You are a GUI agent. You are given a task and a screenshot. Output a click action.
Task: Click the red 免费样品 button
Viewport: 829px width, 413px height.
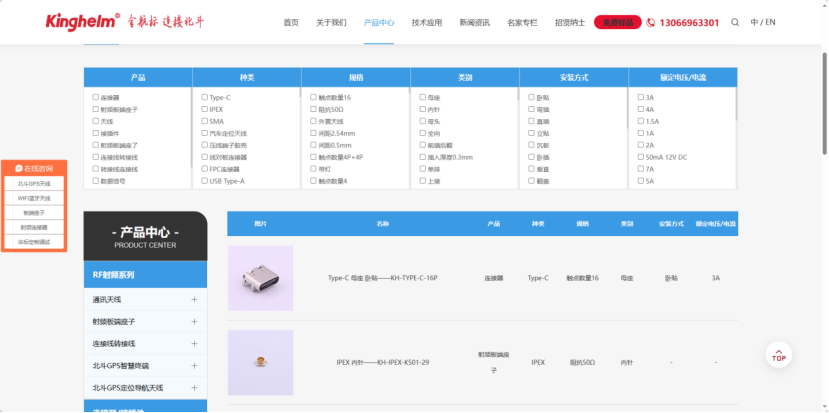618,22
